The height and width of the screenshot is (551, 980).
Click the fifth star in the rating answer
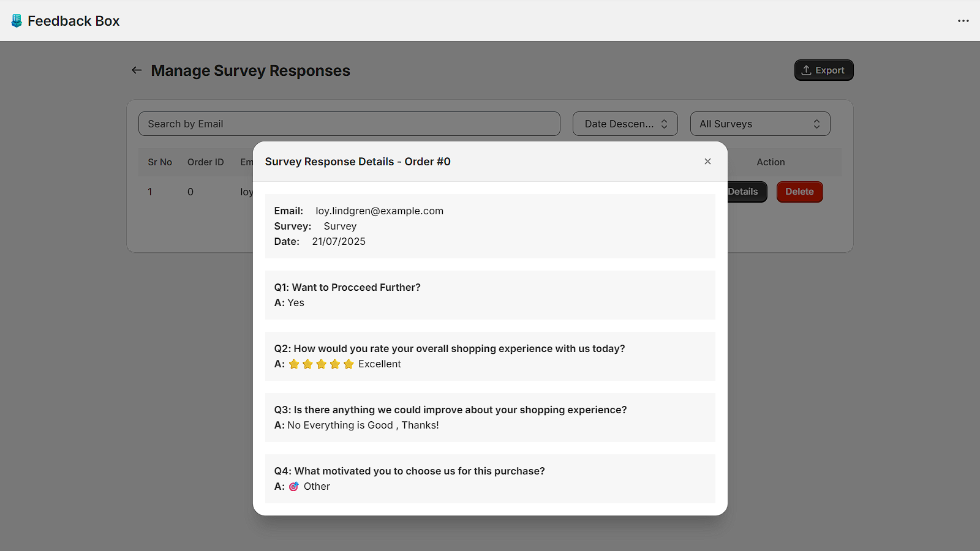click(x=349, y=364)
